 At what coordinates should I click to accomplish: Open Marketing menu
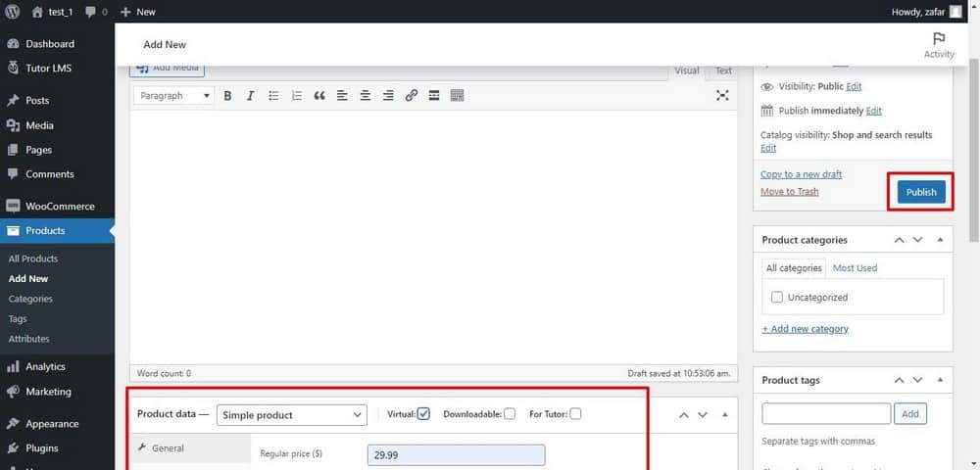point(48,392)
